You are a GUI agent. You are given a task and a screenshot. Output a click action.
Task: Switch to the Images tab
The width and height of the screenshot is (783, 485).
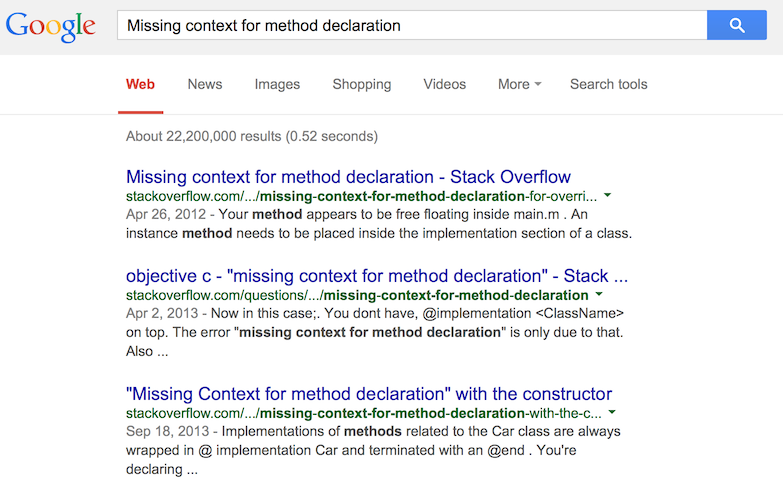point(277,84)
